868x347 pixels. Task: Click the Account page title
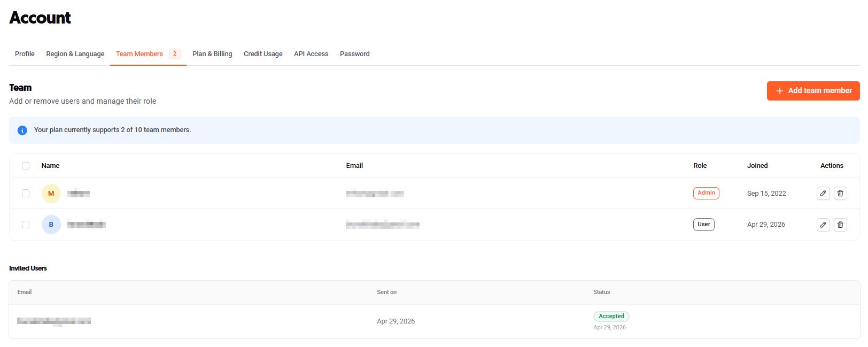click(x=40, y=18)
